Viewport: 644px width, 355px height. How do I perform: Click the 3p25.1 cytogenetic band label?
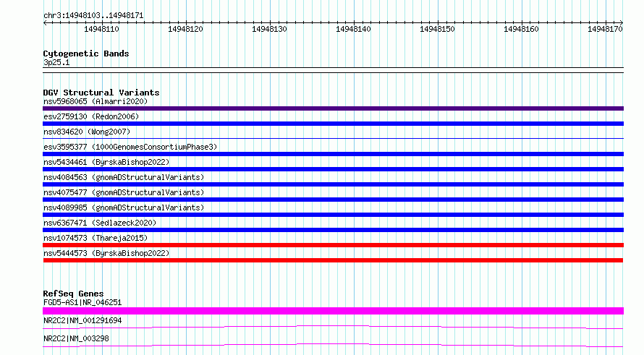[56, 63]
